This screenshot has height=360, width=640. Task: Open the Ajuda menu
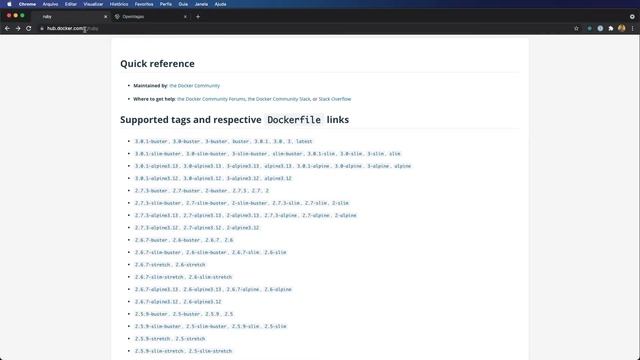tap(220, 4)
